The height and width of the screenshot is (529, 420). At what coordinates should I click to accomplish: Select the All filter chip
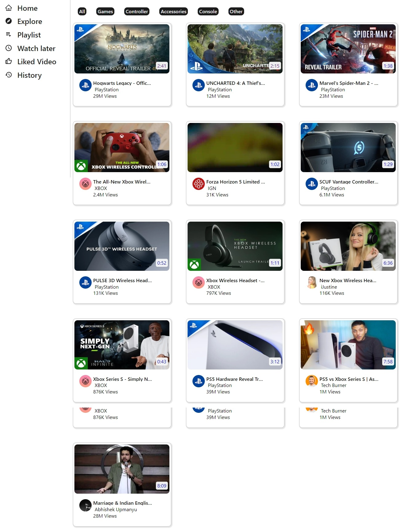tap(82, 11)
